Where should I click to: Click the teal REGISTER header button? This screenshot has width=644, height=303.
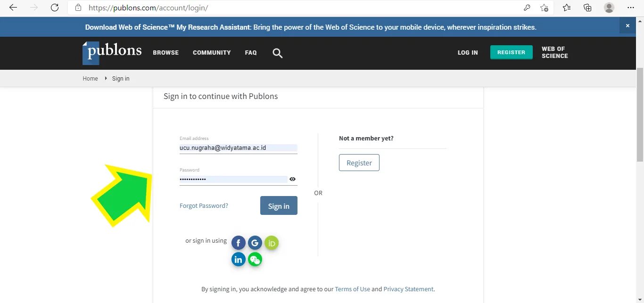[512, 52]
